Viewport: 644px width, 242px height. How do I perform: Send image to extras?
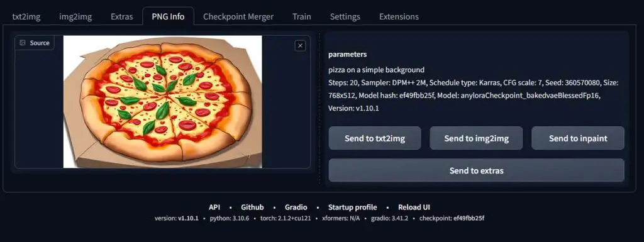(477, 170)
